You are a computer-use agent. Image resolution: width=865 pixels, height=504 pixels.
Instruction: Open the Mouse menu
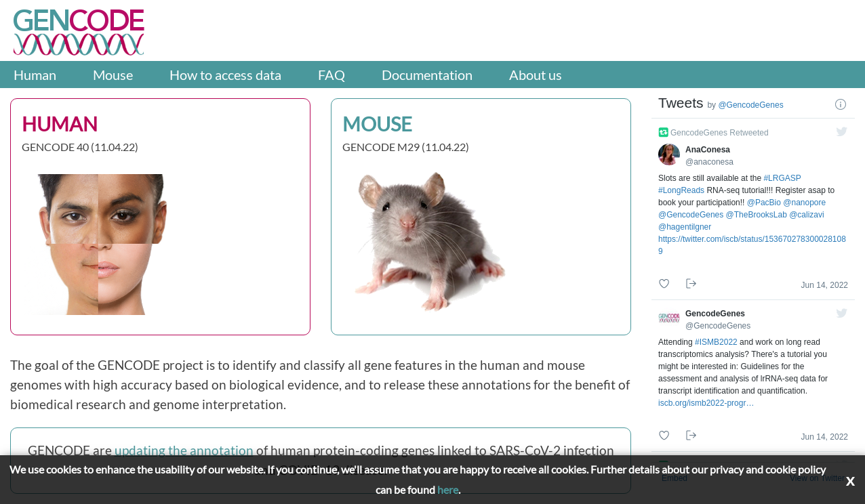click(x=113, y=75)
